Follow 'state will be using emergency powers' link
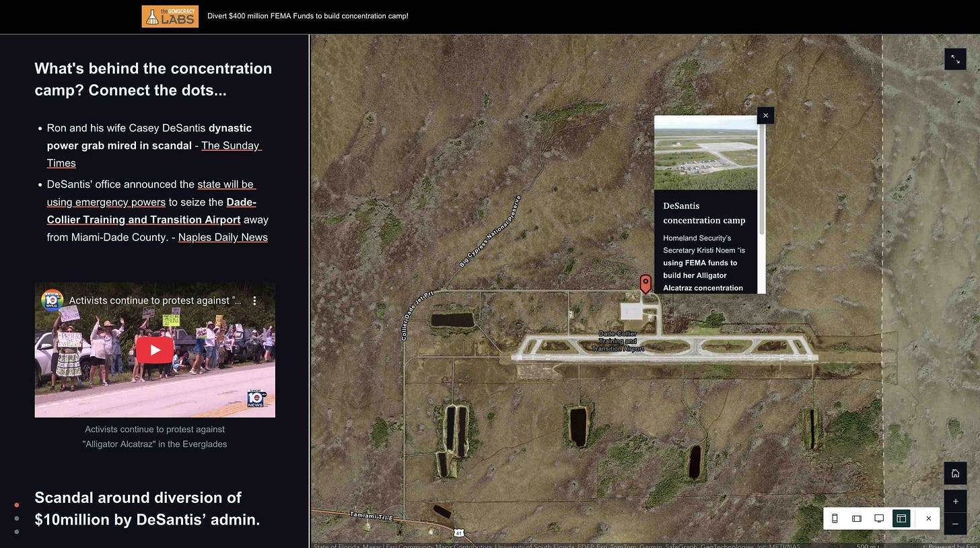The image size is (980, 548). point(151,193)
